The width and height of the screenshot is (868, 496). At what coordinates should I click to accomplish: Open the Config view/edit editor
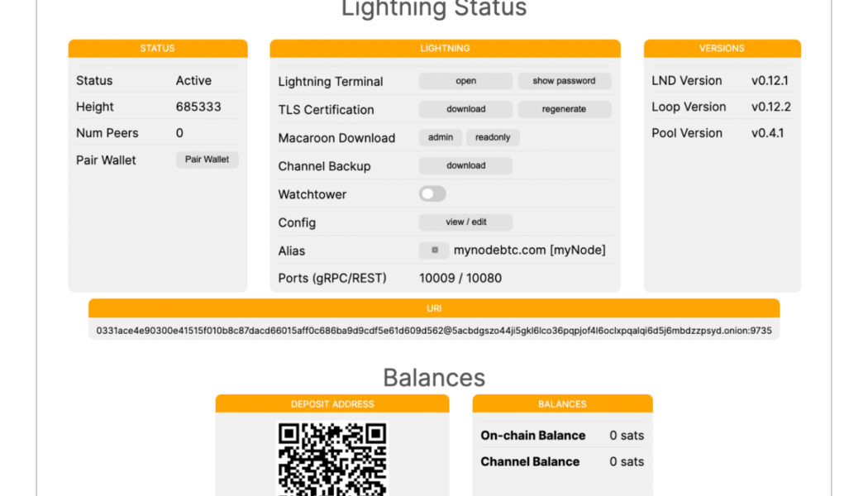(x=465, y=222)
